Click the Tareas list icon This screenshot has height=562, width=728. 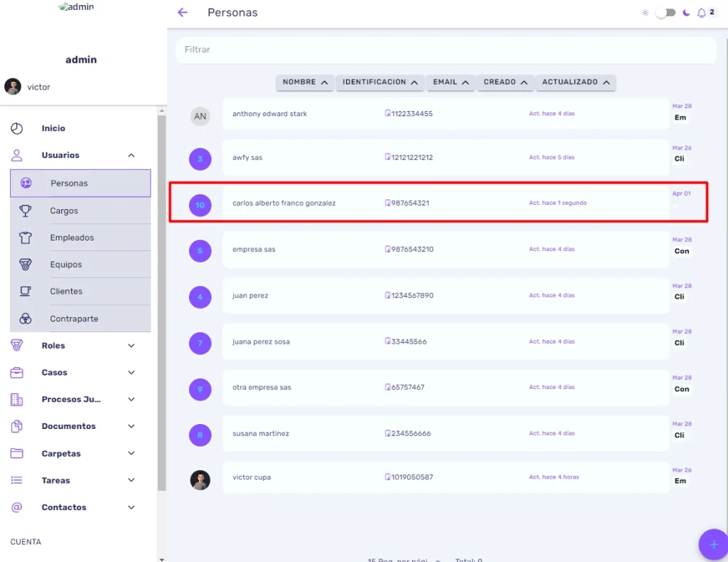(17, 480)
